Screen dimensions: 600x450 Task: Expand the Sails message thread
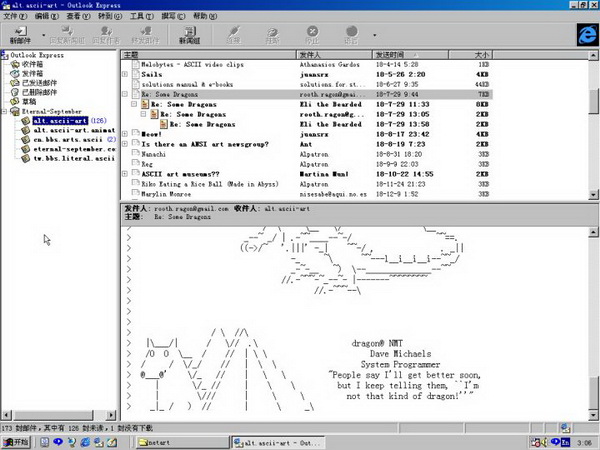click(x=125, y=74)
